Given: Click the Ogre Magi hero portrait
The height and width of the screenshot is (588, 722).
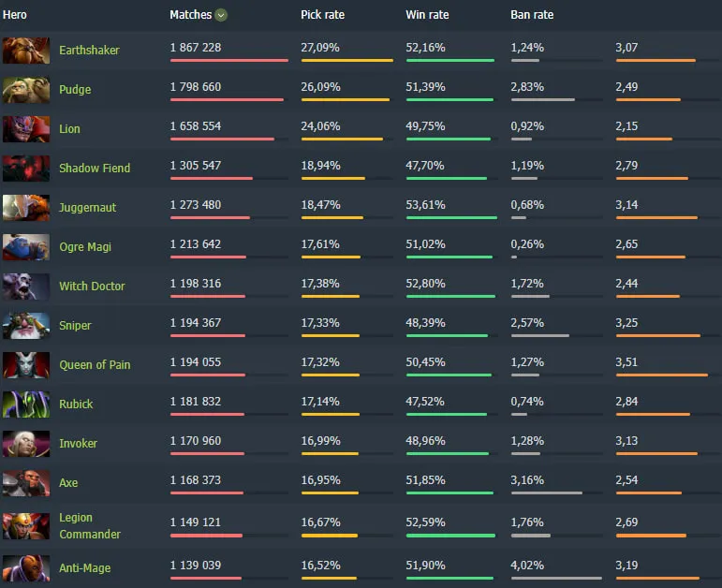Looking at the screenshot, I should (x=26, y=247).
